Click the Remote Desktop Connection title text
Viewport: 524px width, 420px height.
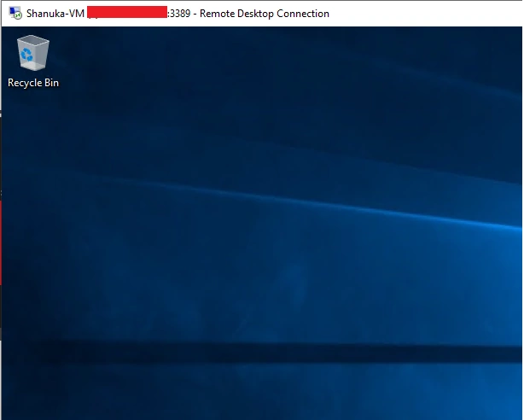(265, 14)
